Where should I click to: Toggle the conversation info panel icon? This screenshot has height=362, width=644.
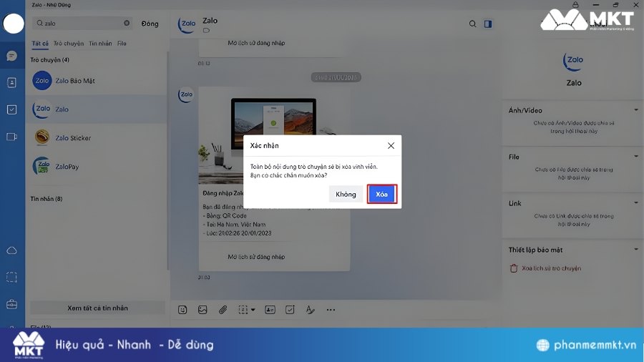click(x=488, y=24)
